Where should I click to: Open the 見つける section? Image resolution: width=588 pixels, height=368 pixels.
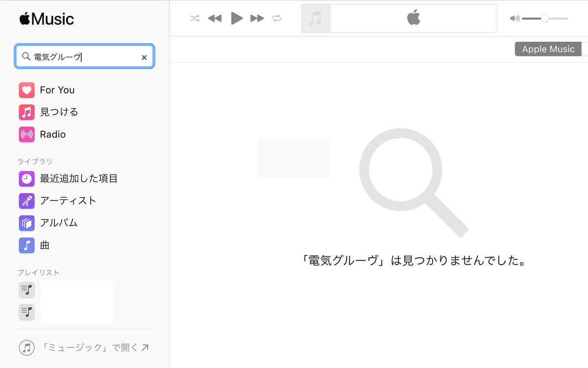coord(59,112)
